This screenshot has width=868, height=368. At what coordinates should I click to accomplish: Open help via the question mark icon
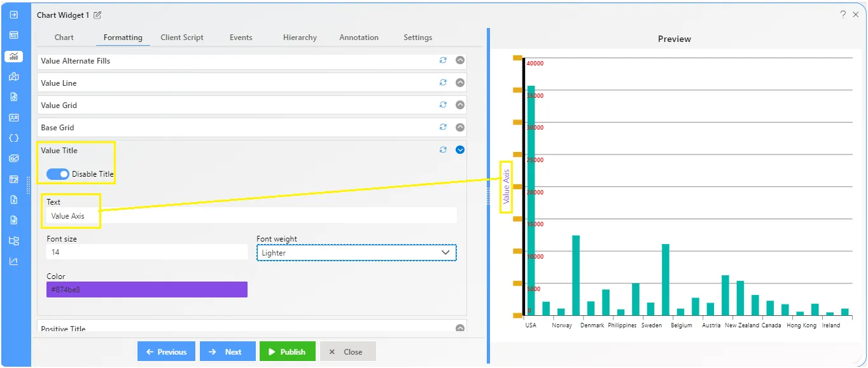coord(843,15)
